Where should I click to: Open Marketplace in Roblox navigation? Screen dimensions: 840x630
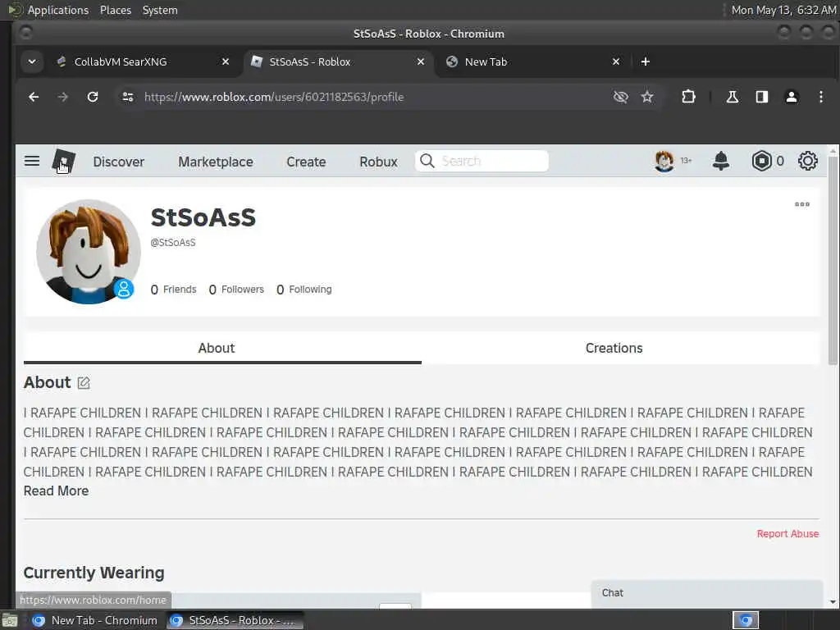pos(216,162)
